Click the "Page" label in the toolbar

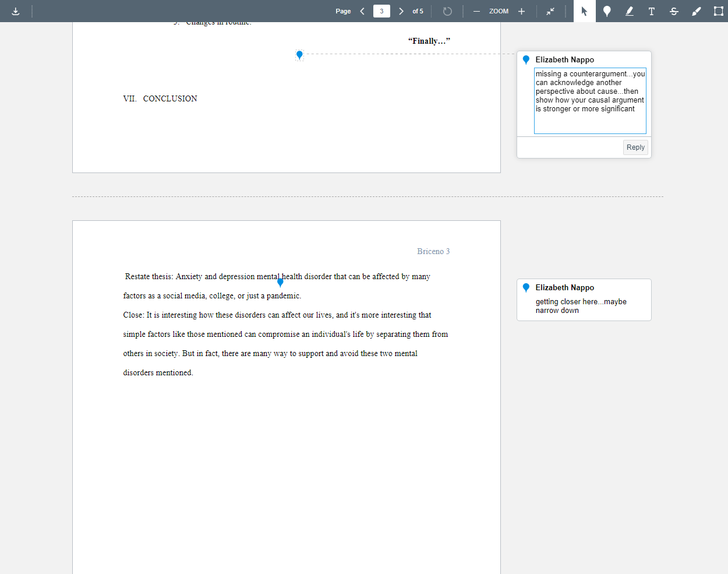pyautogui.click(x=343, y=11)
